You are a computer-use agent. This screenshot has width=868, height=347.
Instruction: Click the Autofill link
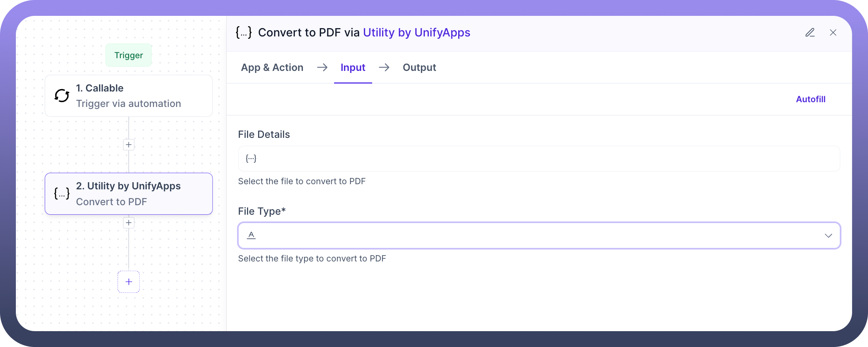coord(811,99)
